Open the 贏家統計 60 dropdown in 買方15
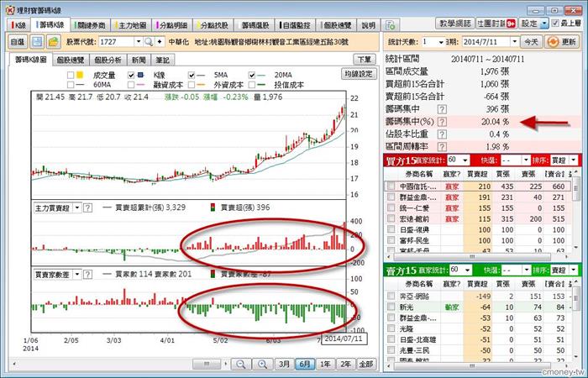Viewport: 588px width, 378px height. click(x=465, y=160)
